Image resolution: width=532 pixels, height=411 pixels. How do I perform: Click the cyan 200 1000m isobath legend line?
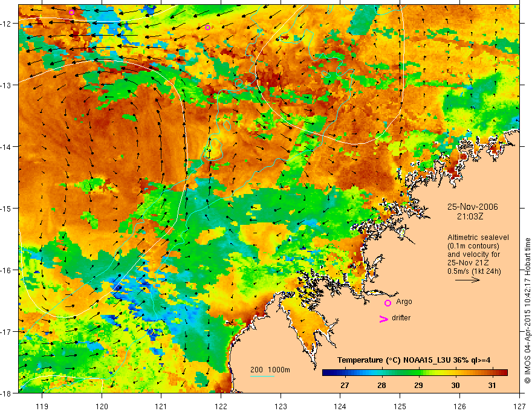coord(262,376)
